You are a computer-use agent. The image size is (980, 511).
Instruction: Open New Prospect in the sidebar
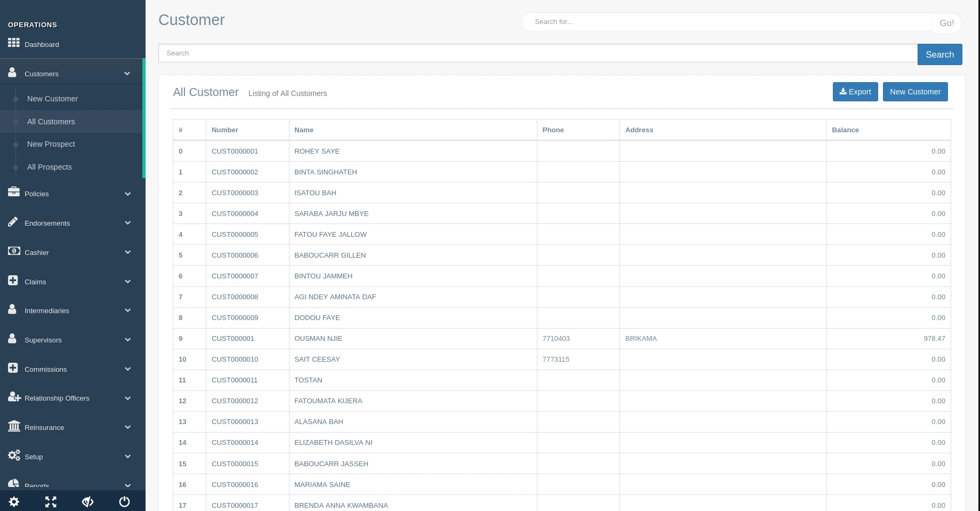[51, 144]
